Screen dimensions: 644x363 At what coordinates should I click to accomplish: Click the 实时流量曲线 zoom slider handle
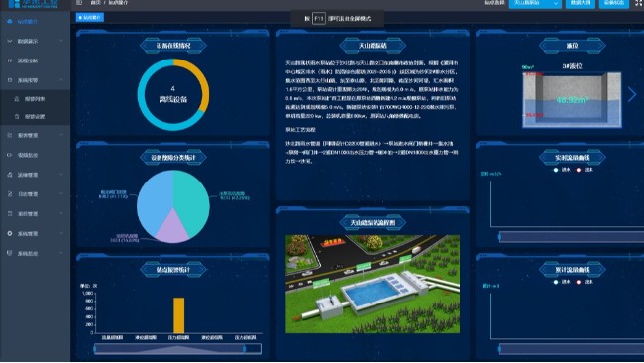[x=499, y=236]
